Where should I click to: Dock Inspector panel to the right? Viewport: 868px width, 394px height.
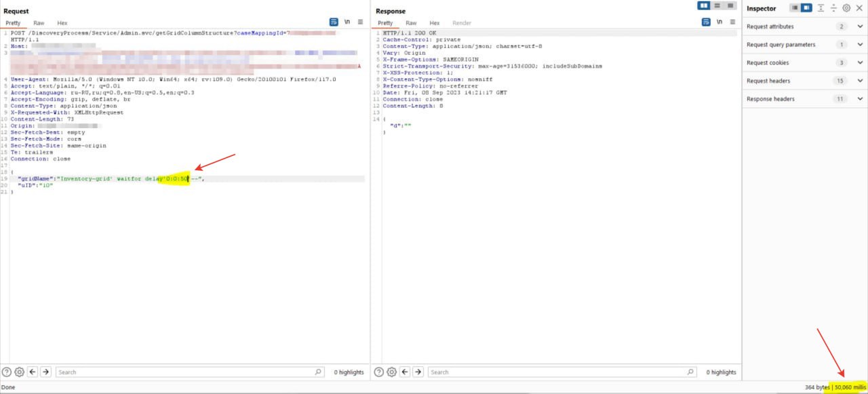pyautogui.click(x=806, y=8)
